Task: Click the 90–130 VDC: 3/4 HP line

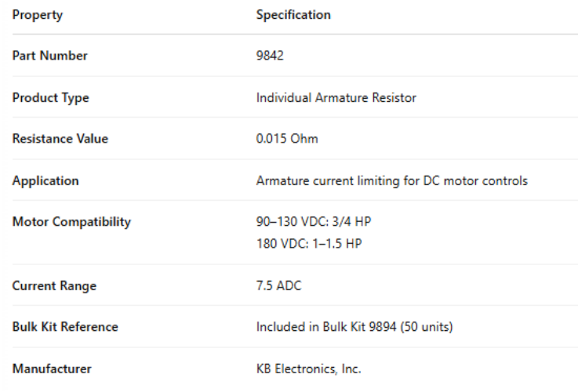Action: (x=314, y=222)
